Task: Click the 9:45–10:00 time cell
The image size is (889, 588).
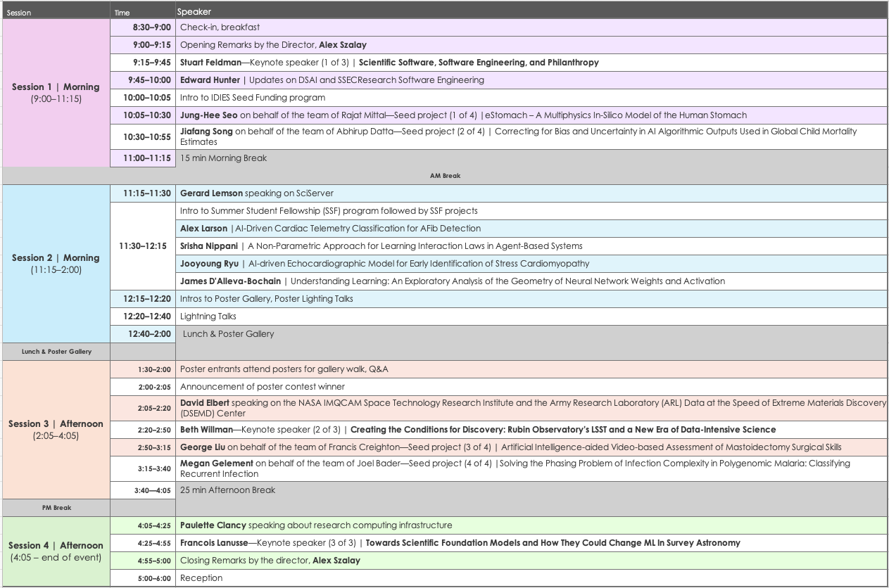Action: point(143,80)
